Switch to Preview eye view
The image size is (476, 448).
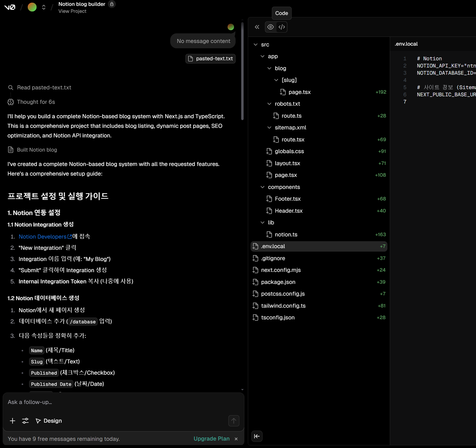(271, 27)
